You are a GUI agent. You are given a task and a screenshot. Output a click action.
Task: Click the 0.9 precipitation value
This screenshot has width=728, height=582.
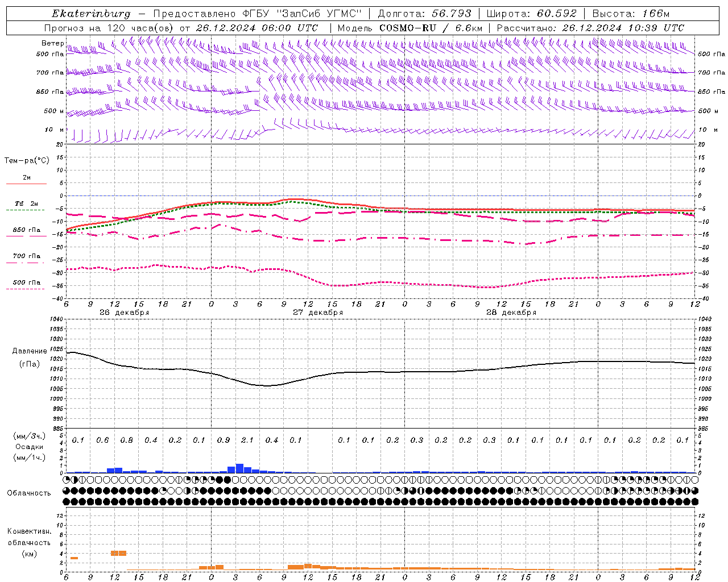224,440
